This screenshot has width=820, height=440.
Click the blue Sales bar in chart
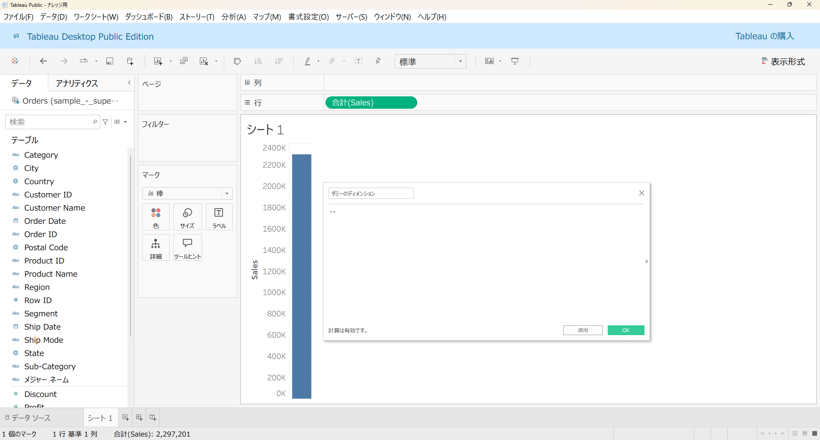click(301, 276)
